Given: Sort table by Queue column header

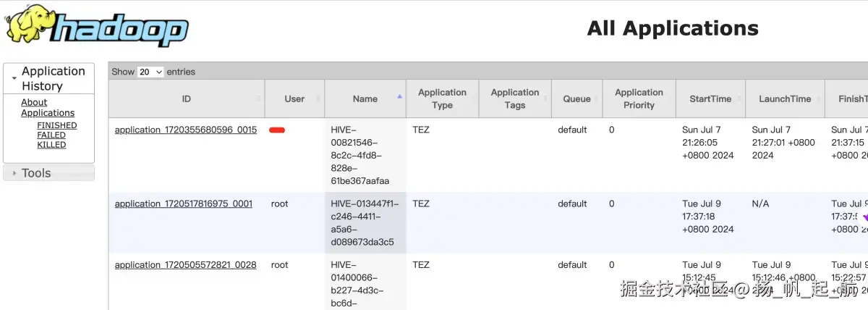Looking at the screenshot, I should pyautogui.click(x=576, y=99).
